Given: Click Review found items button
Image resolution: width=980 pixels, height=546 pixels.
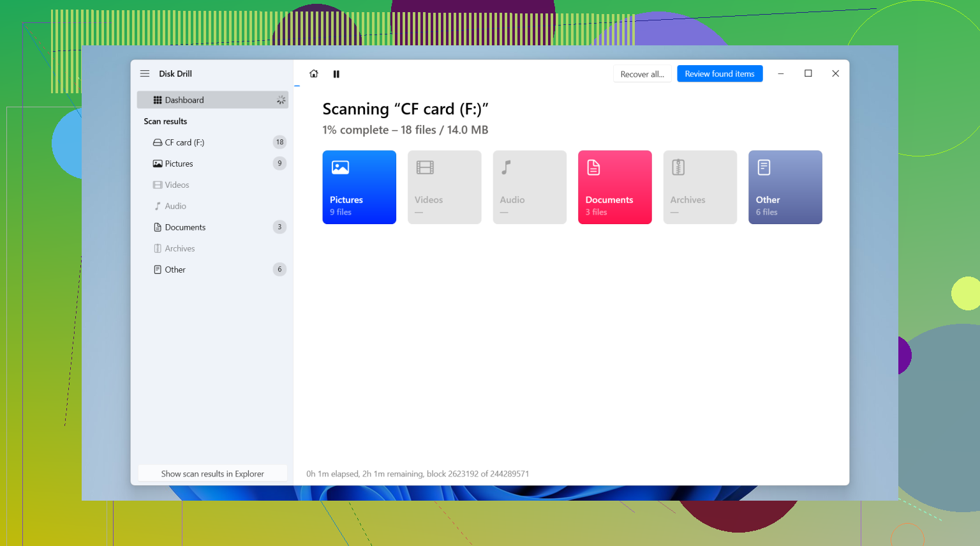Looking at the screenshot, I should pyautogui.click(x=720, y=74).
